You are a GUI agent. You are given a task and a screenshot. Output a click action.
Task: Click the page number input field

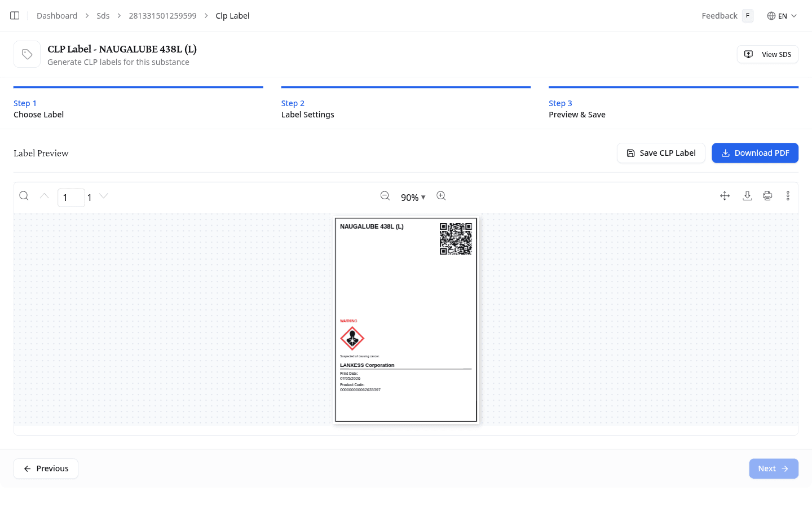click(x=71, y=198)
